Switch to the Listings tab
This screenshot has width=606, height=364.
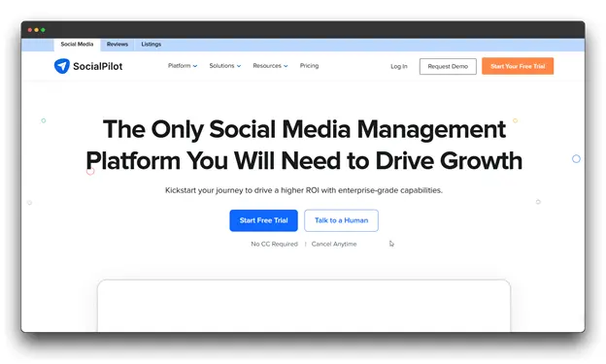point(151,45)
